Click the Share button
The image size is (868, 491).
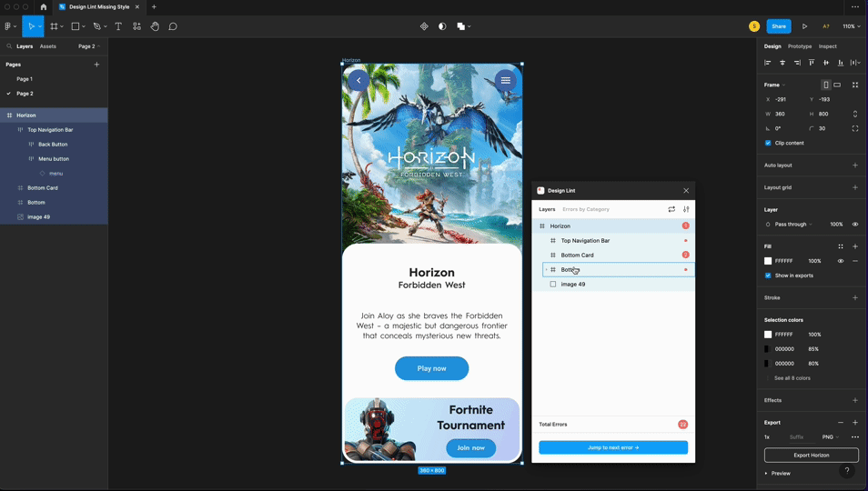coord(779,26)
